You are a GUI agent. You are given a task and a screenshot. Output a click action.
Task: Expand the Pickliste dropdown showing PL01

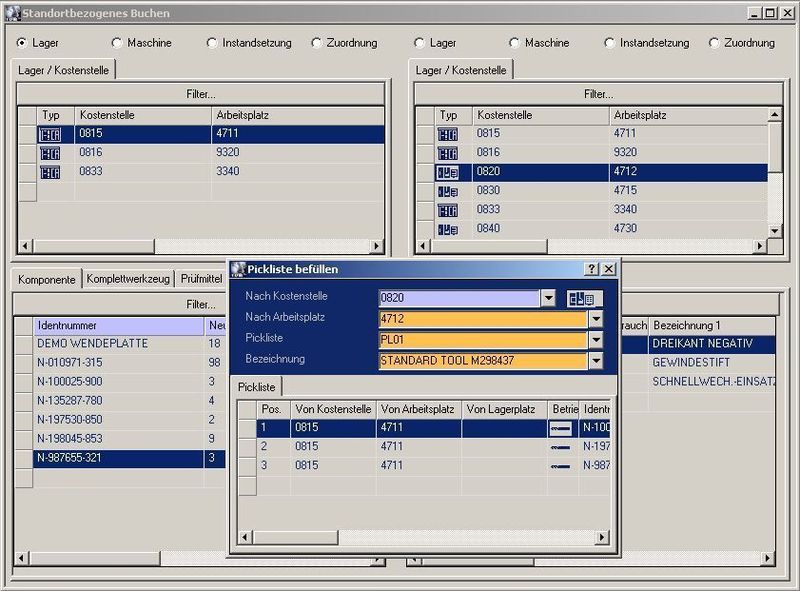pyautogui.click(x=596, y=340)
